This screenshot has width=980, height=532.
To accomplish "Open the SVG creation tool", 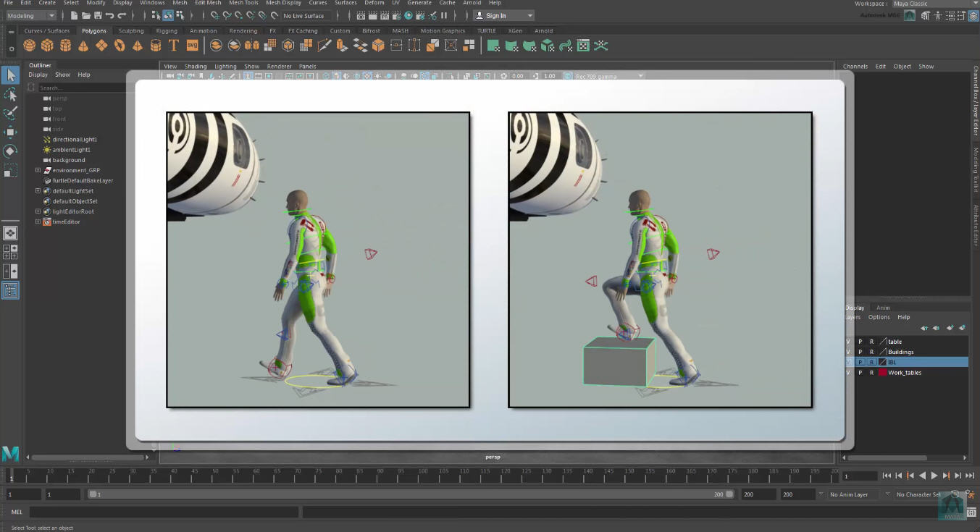I will [x=192, y=45].
